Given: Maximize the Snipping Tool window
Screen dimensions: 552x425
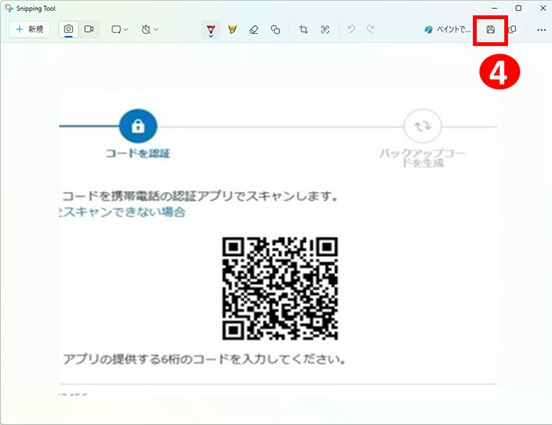Looking at the screenshot, I should [519, 8].
